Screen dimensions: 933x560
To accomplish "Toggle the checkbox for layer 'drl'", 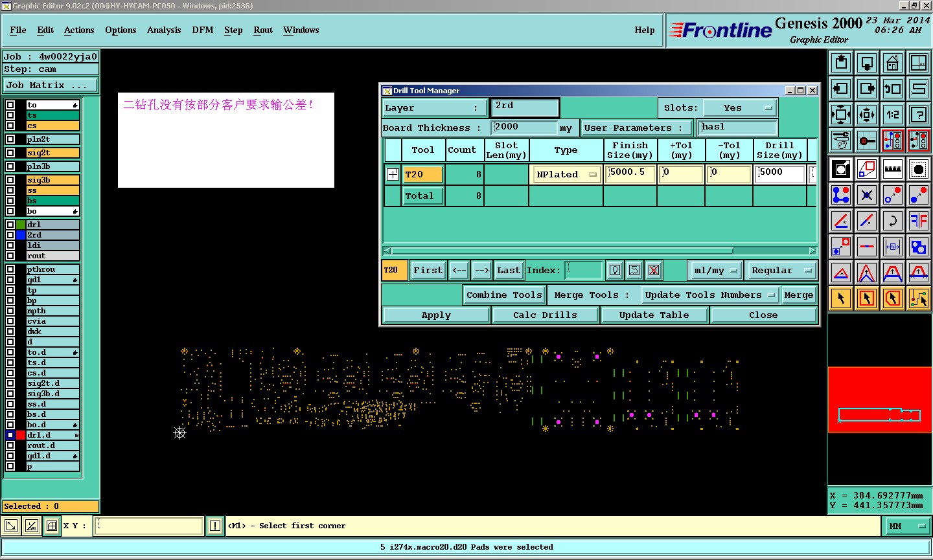I will point(10,225).
